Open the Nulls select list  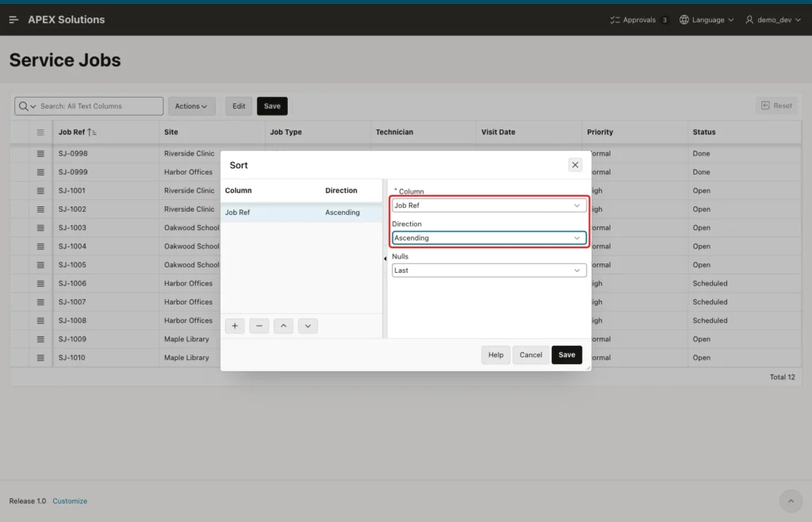(x=488, y=271)
